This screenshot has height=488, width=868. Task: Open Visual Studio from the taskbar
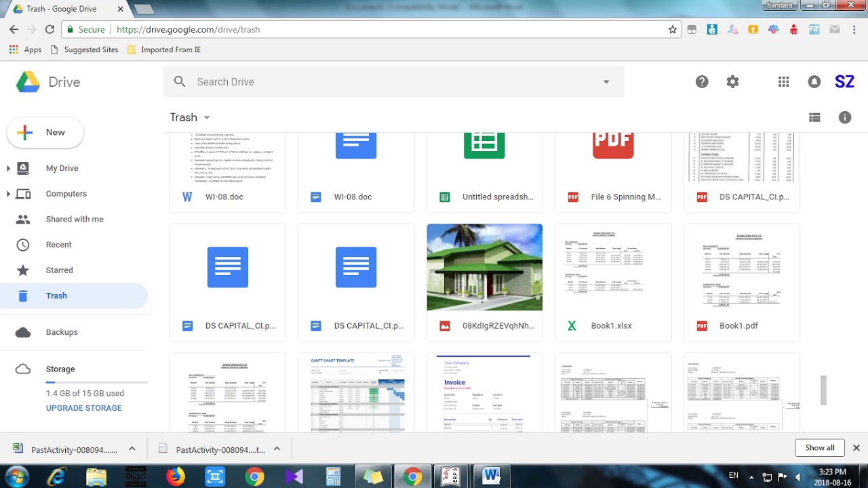tap(294, 476)
